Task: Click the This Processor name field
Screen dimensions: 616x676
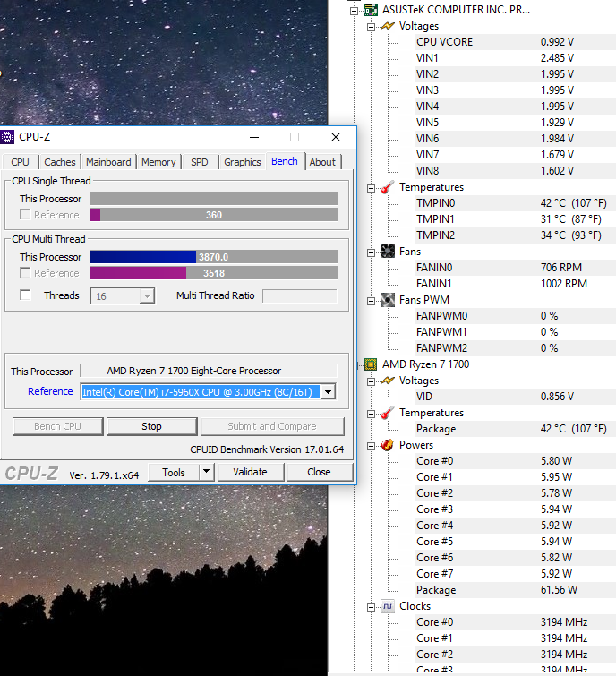Action: tap(209, 371)
